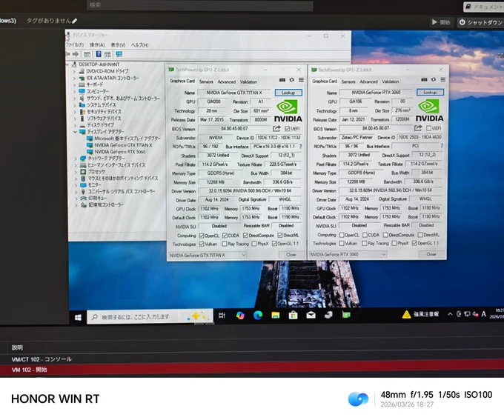This screenshot has width=504, height=420.
Task: Click the NVIDIA logo in TITAN X window
Action: point(288,110)
